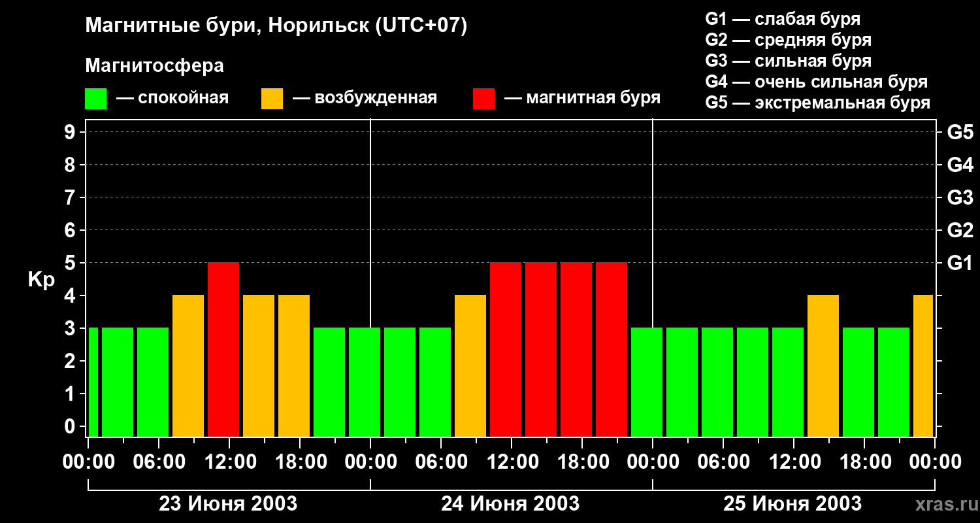This screenshot has width=980, height=523.
Task: Click the orange 'возбужденная' legend swatch
Action: (272, 99)
